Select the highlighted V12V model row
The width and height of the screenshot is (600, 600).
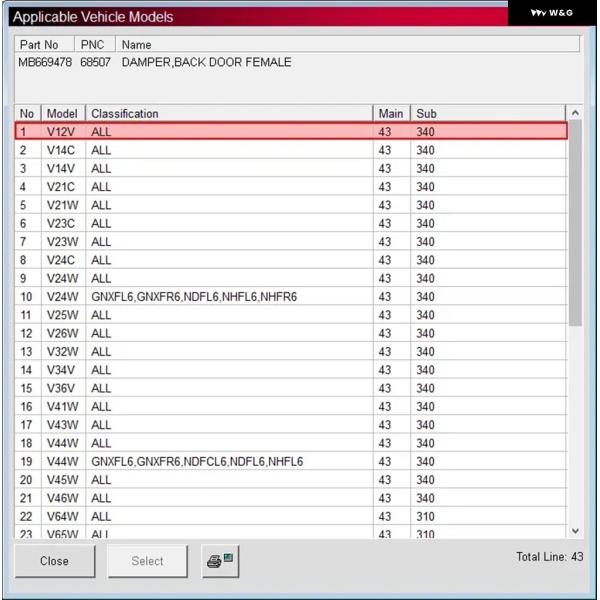[x=290, y=131]
